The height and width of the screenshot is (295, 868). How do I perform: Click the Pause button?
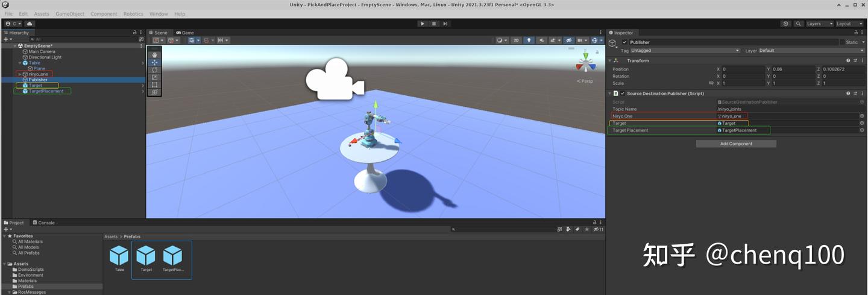[433, 24]
